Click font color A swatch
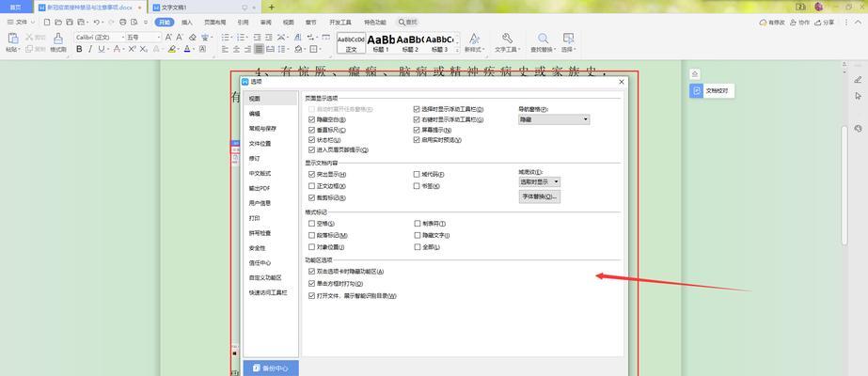Screen dimensions: 868x376 pos(187,49)
